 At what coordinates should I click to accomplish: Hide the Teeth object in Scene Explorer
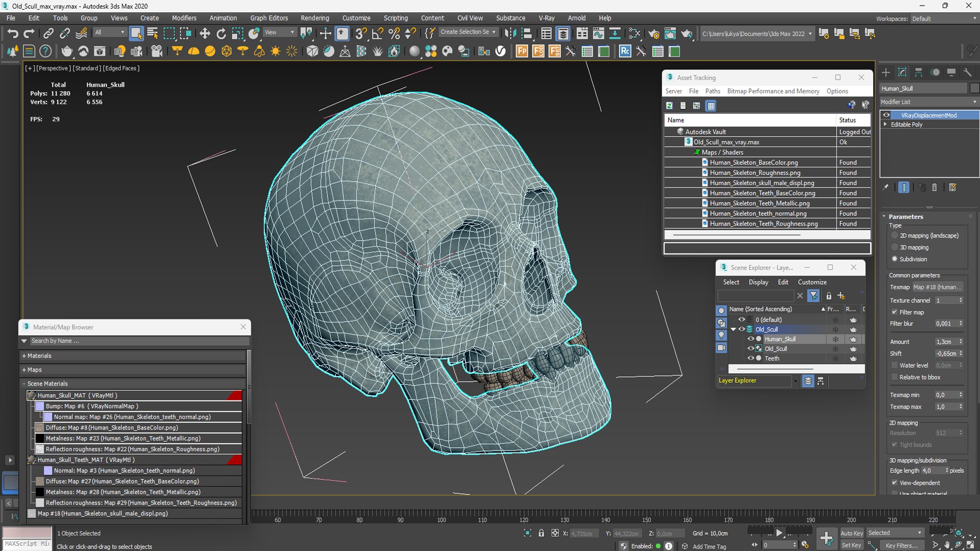[751, 358]
